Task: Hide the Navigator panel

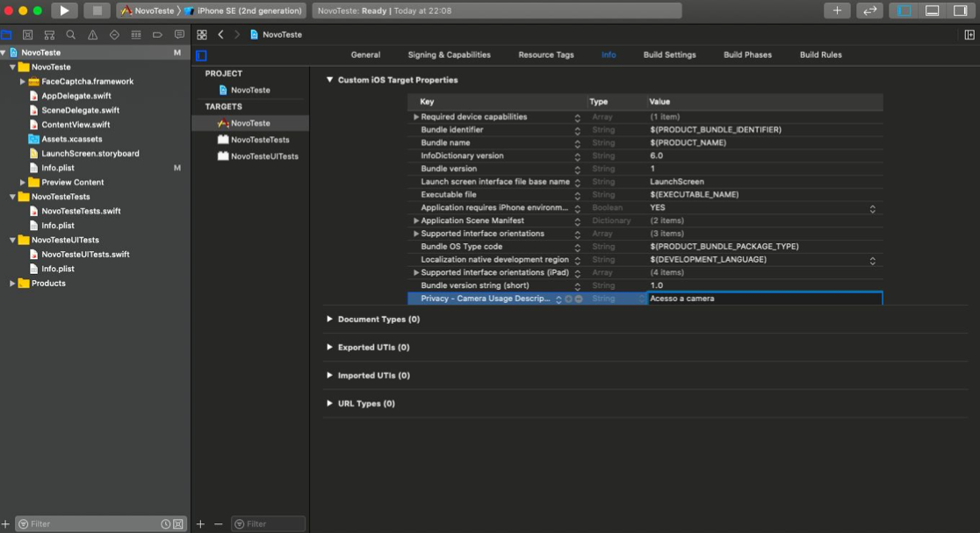Action: click(x=904, y=11)
